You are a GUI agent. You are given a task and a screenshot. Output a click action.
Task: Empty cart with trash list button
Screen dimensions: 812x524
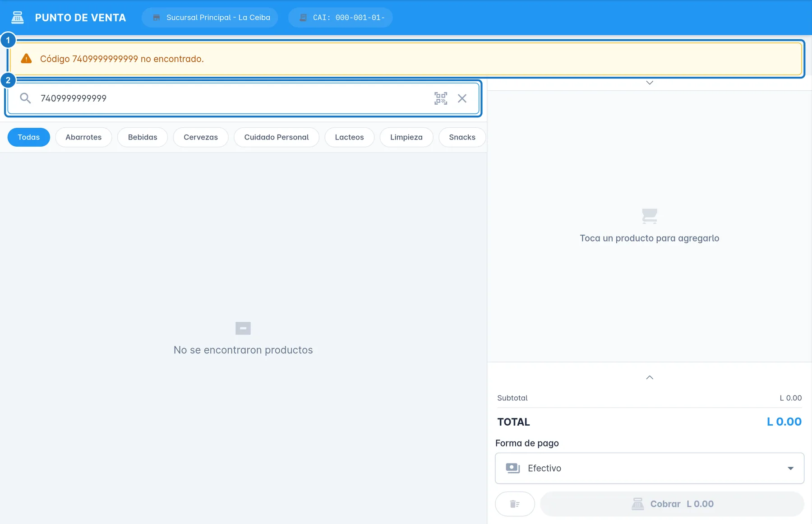click(x=515, y=504)
